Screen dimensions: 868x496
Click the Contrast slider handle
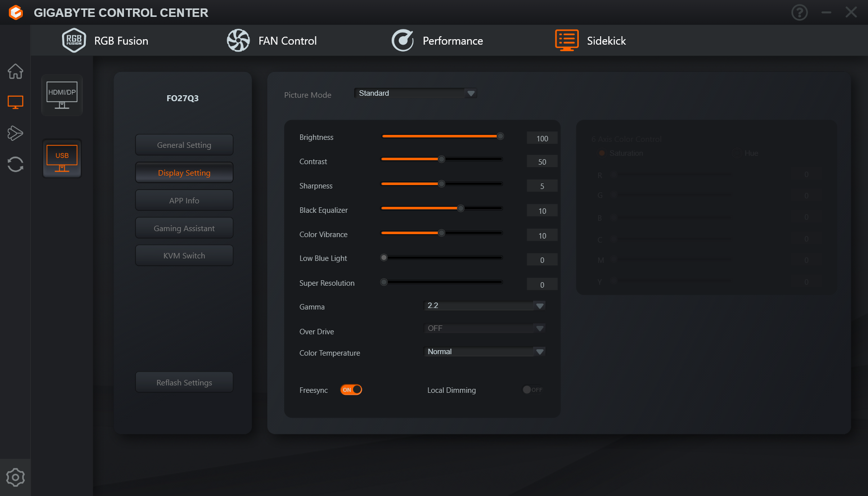tap(441, 159)
